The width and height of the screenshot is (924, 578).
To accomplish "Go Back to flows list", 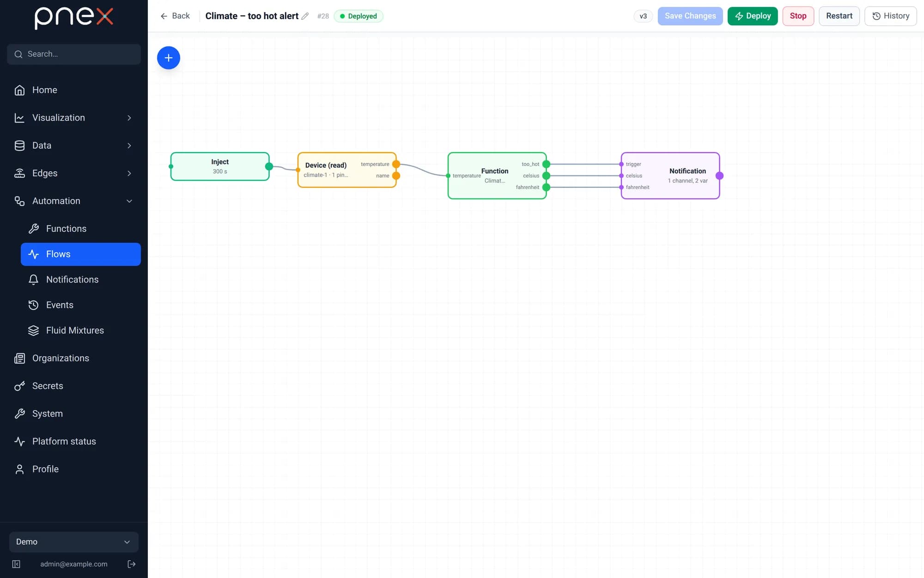I will point(175,16).
